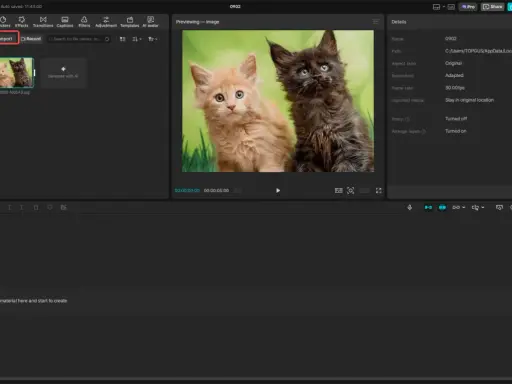Open the linkage dropdown on timeline
This screenshot has height=384, width=512.
(459, 207)
